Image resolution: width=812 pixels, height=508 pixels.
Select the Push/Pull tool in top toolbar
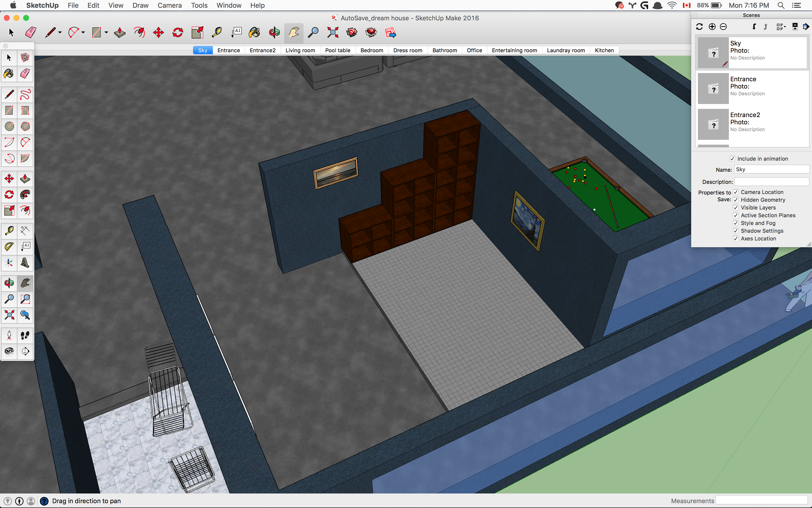pyautogui.click(x=120, y=33)
